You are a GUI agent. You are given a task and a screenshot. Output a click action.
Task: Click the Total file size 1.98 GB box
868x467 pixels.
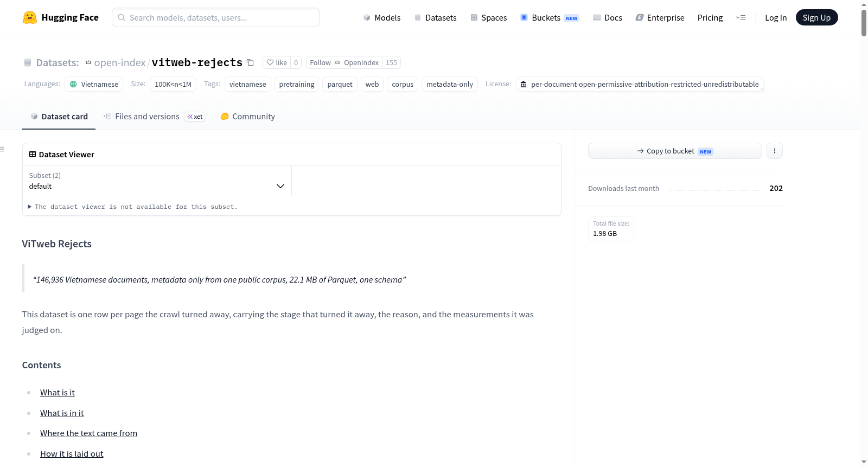coord(611,228)
